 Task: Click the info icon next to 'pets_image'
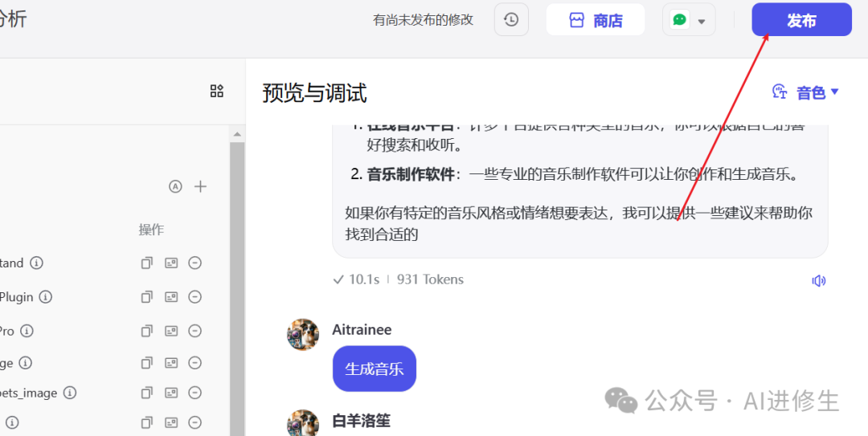point(70,393)
